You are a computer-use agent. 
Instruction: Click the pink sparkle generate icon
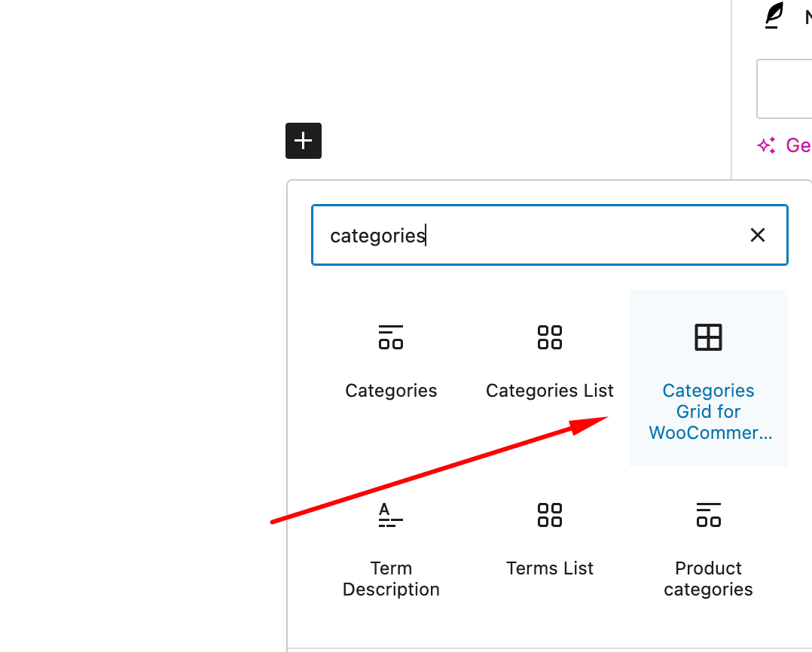pos(766,145)
